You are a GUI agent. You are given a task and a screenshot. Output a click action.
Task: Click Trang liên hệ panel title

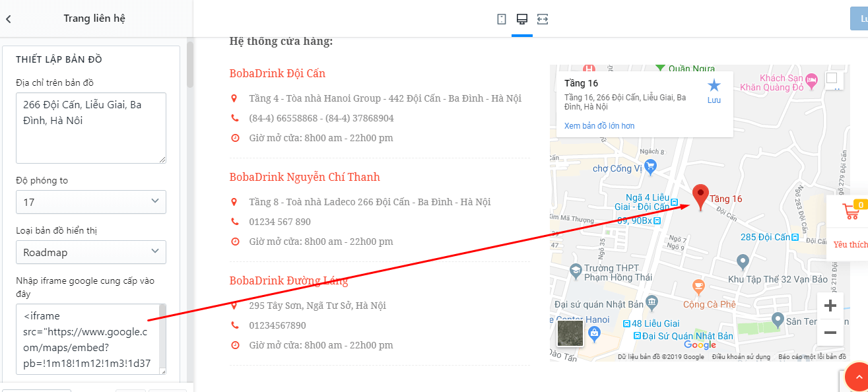[x=94, y=18]
